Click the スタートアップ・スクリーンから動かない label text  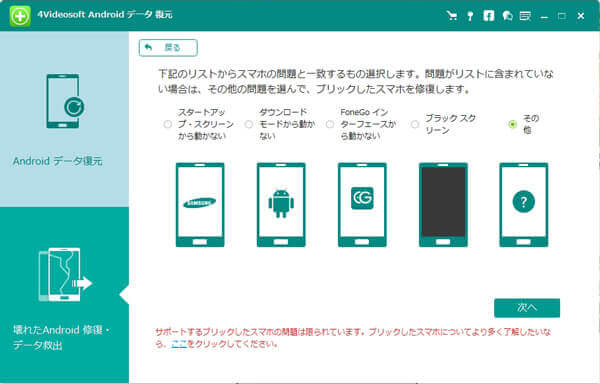(x=206, y=124)
